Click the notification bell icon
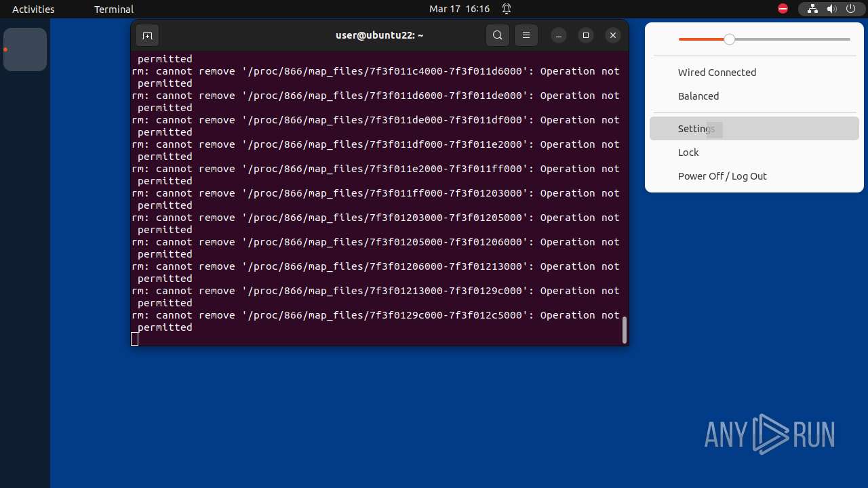This screenshot has height=488, width=868. [507, 9]
